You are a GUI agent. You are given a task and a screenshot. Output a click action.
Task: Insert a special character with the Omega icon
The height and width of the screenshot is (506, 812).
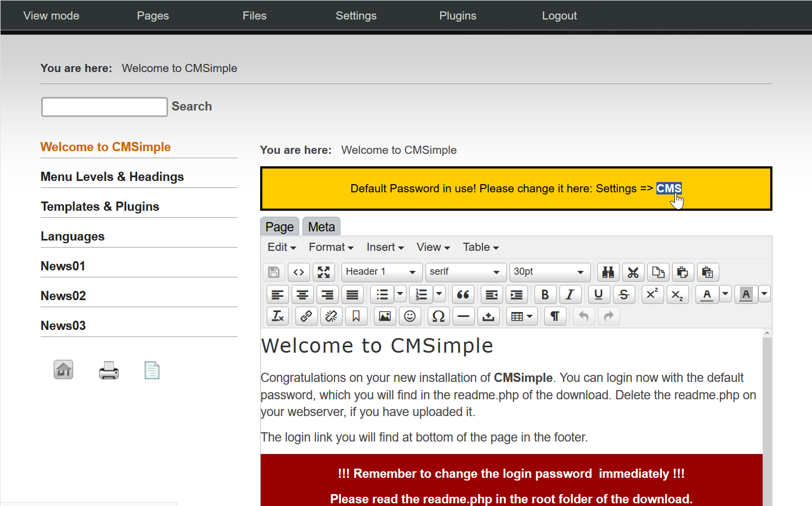pos(439,316)
